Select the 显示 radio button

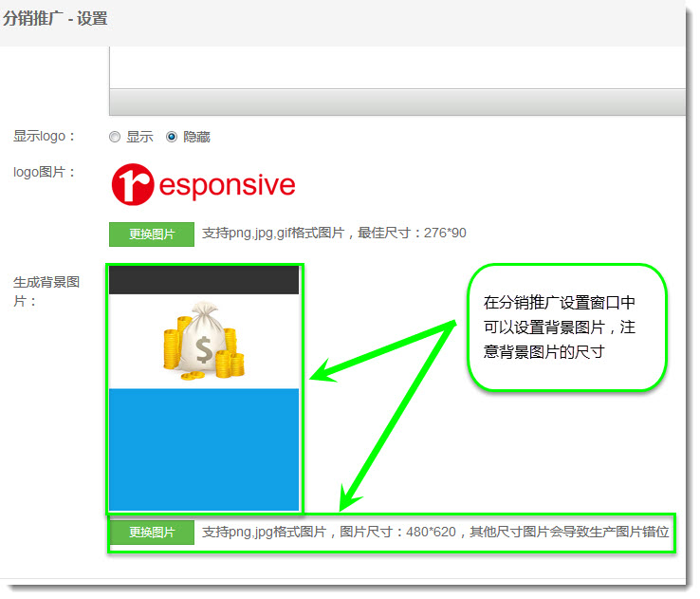click(x=115, y=137)
